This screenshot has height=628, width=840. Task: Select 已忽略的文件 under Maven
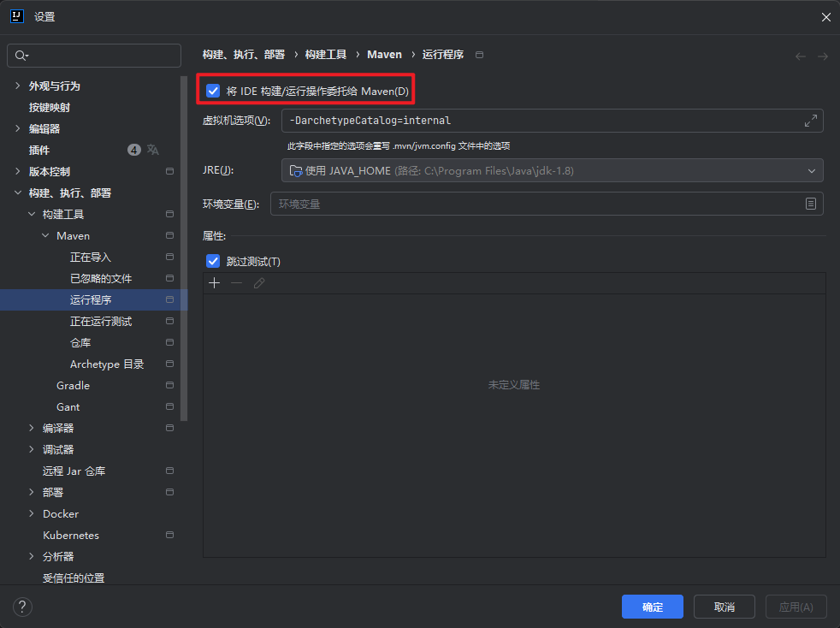(x=101, y=279)
